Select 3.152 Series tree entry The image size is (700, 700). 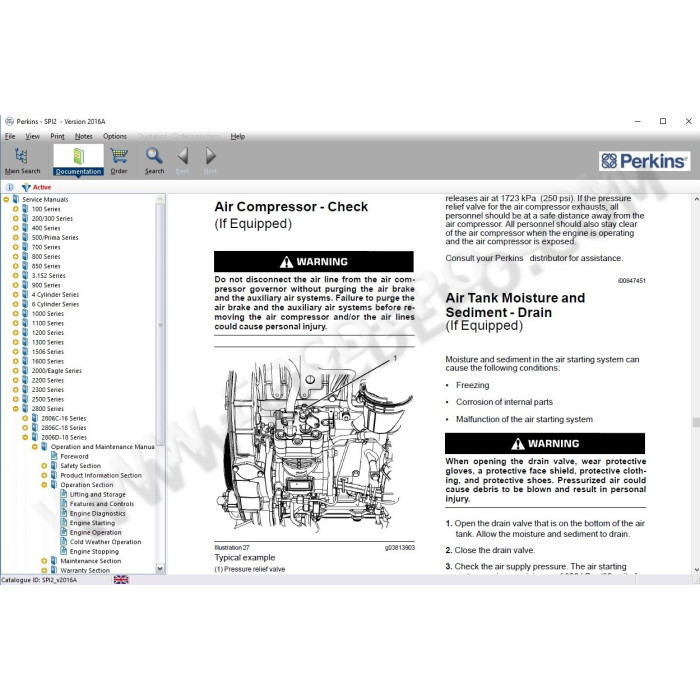pos(49,275)
